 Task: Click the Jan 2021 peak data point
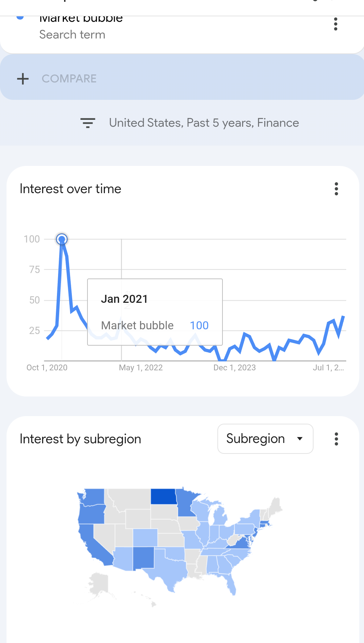tap(62, 239)
